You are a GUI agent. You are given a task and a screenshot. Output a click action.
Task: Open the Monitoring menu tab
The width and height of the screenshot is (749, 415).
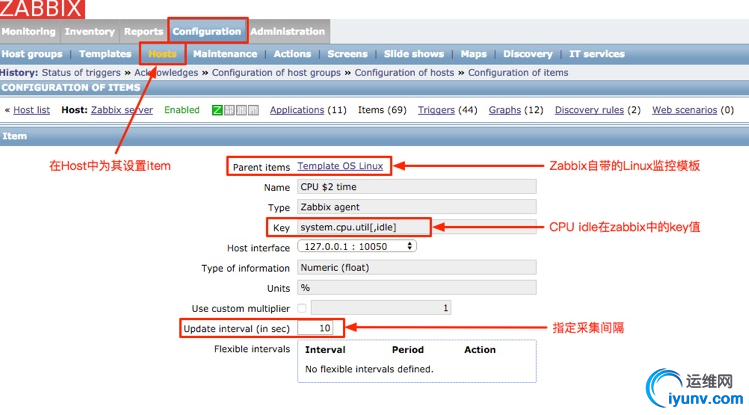[29, 32]
